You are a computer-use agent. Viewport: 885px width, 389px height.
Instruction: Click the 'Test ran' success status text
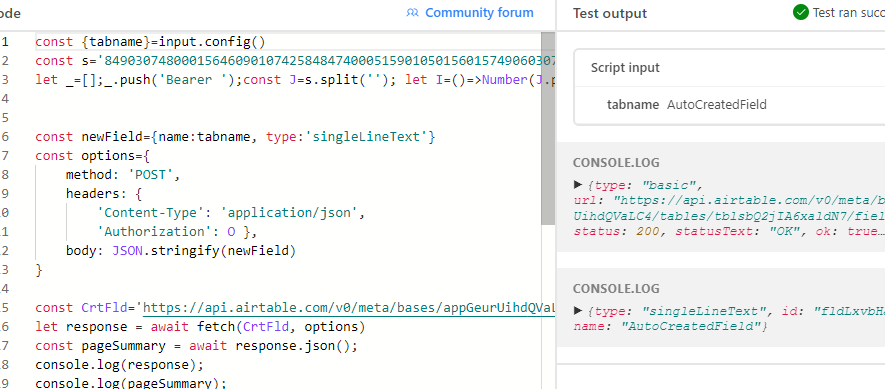click(x=848, y=12)
